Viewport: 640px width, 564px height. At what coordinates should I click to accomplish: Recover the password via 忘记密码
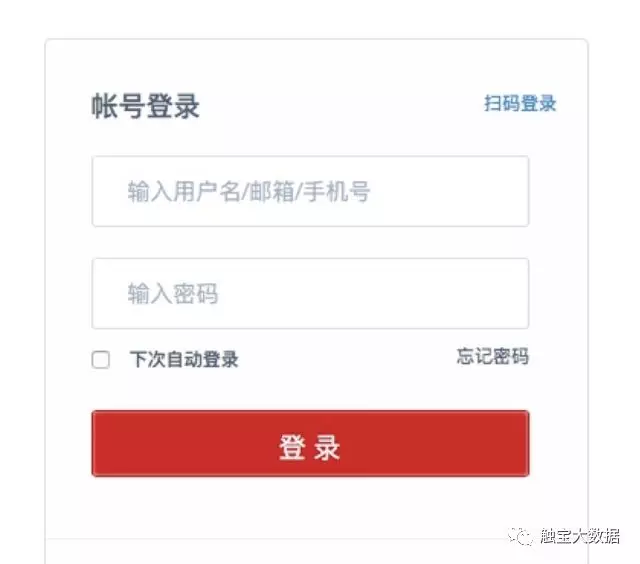tap(492, 356)
